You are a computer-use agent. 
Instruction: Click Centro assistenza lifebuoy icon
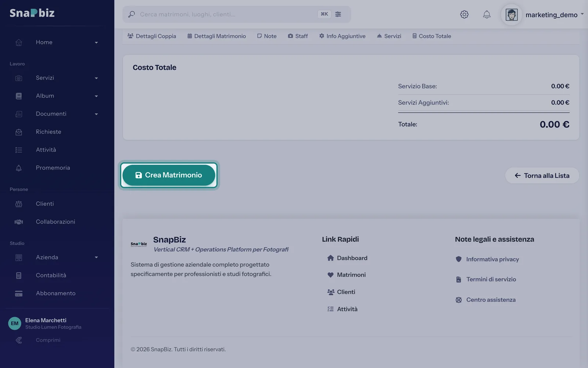459,300
